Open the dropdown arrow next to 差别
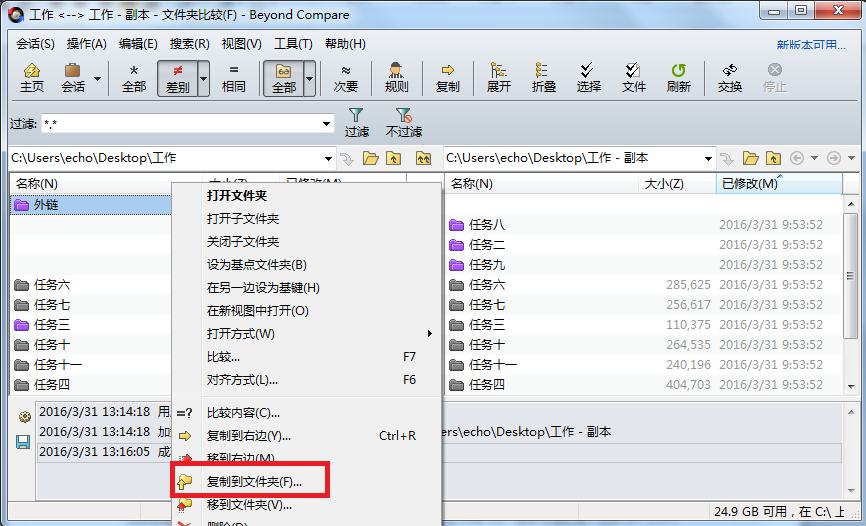The width and height of the screenshot is (866, 526). 203,78
